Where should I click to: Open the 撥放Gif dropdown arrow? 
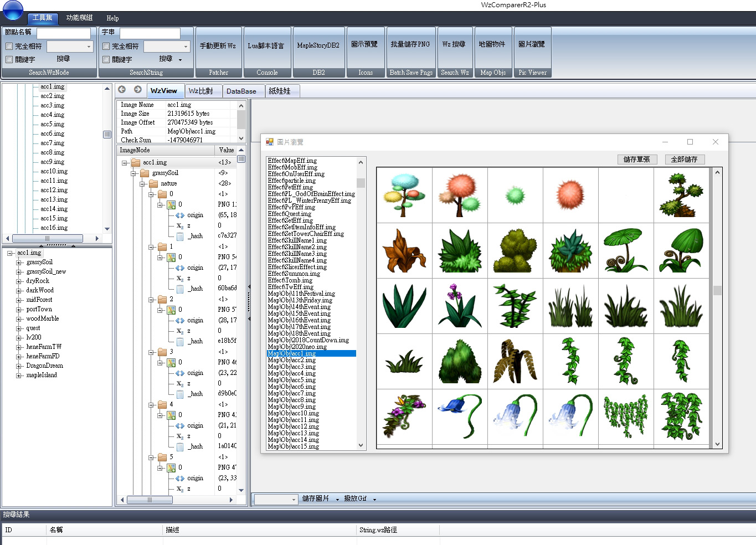(374, 499)
